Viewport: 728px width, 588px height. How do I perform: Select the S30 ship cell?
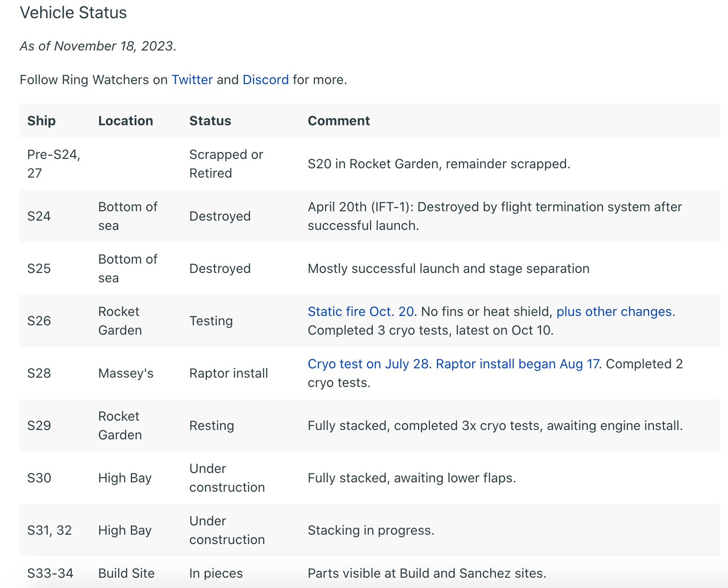coord(39,478)
